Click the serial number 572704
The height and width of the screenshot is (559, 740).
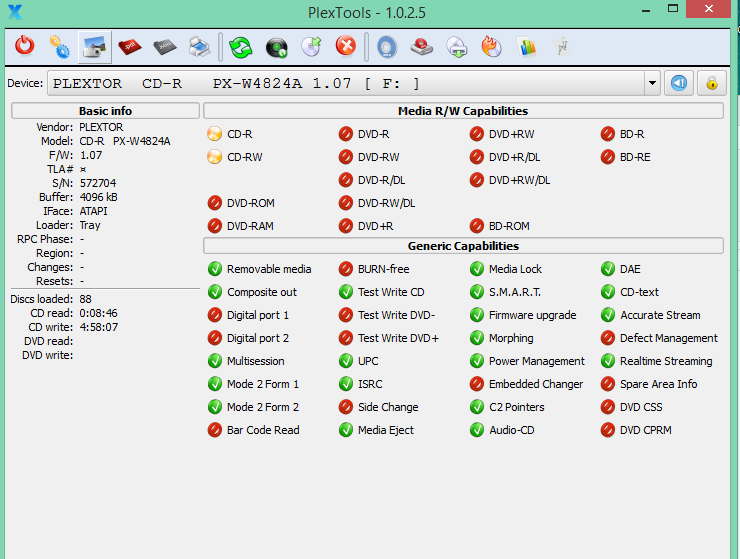98,183
